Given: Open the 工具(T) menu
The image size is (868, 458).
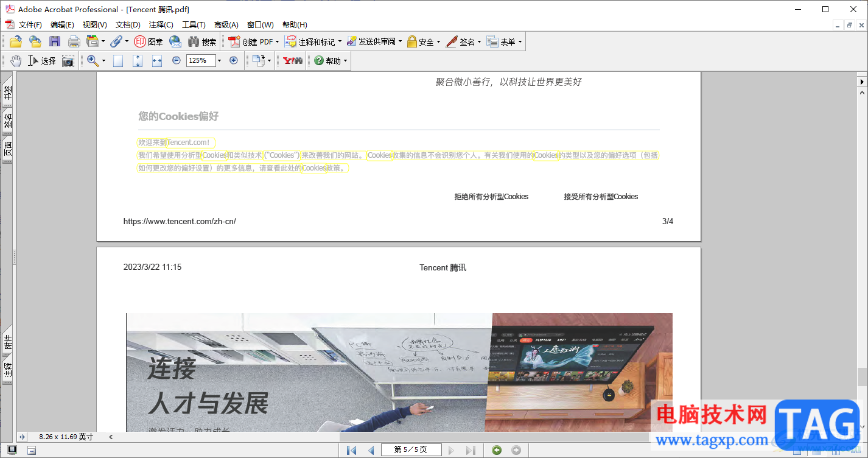Looking at the screenshot, I should tap(194, 25).
